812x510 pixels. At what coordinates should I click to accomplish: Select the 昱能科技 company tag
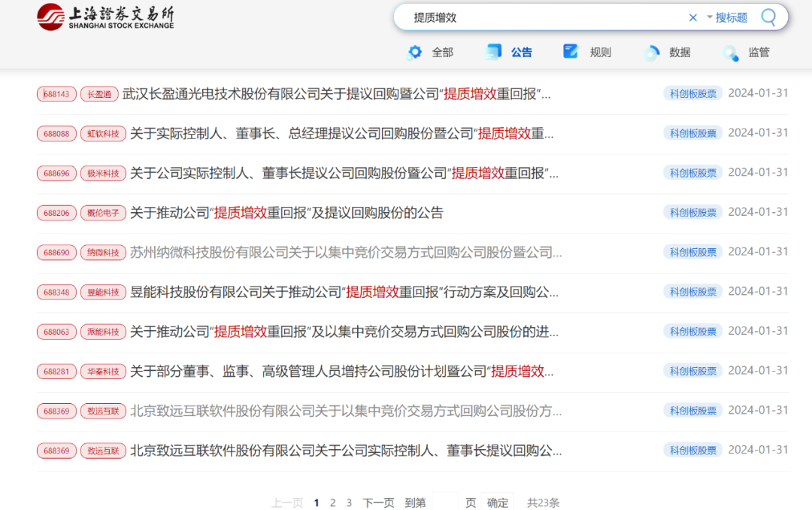[103, 293]
